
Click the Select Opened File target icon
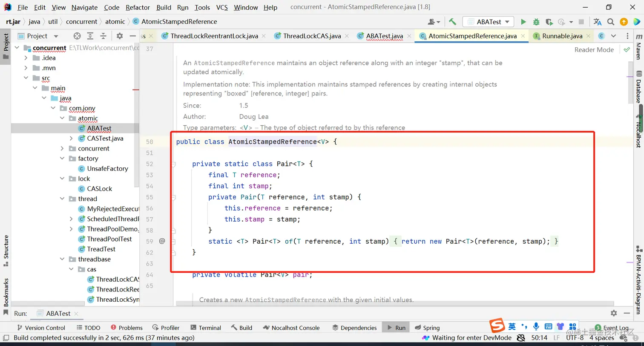click(77, 36)
